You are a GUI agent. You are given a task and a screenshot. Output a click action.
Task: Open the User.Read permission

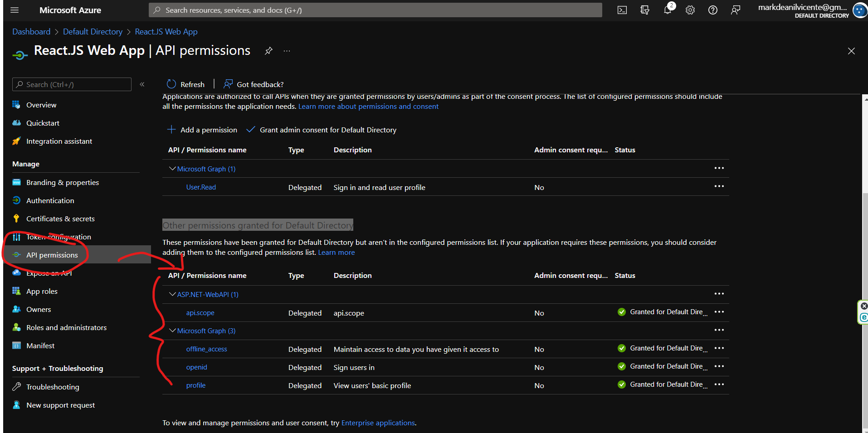pos(201,187)
